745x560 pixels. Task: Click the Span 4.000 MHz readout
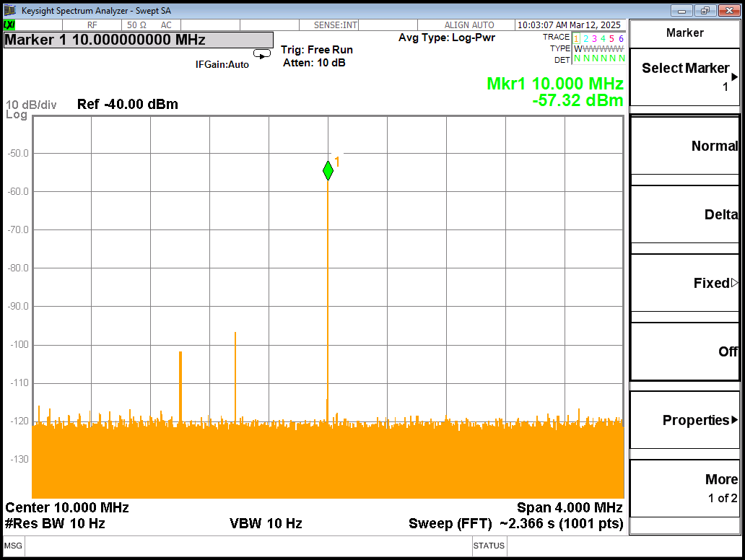click(x=569, y=508)
